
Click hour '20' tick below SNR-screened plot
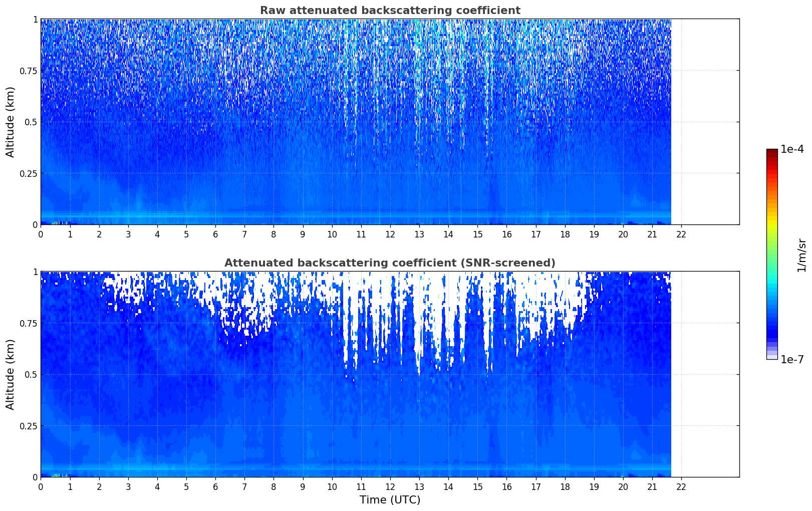coord(623,486)
